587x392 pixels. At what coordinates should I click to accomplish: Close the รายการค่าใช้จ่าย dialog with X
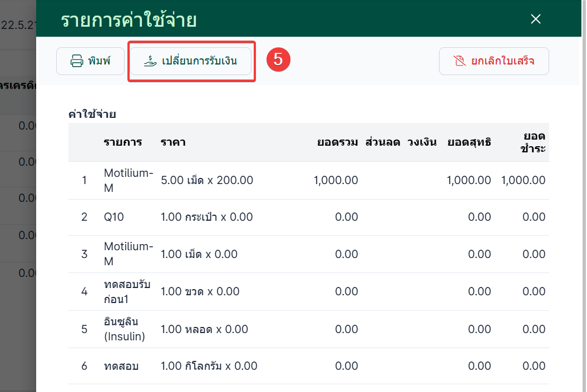536,19
